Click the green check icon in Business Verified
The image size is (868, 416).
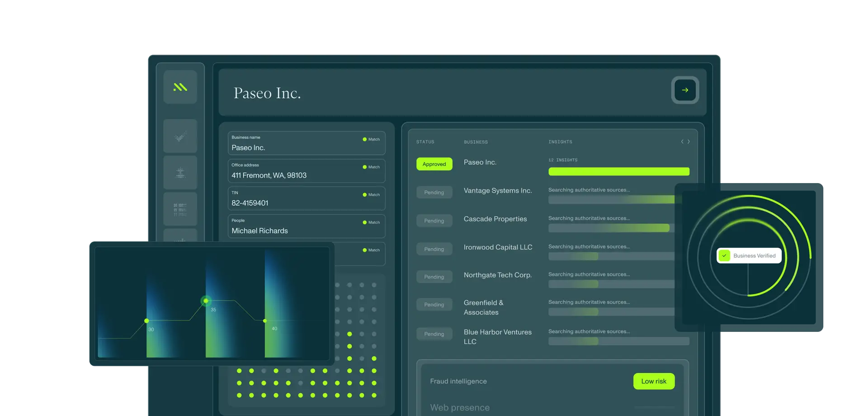tap(724, 255)
